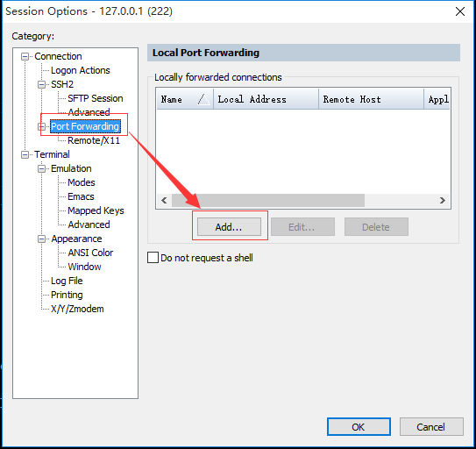
Task: Open the Log File category
Action: pos(67,281)
